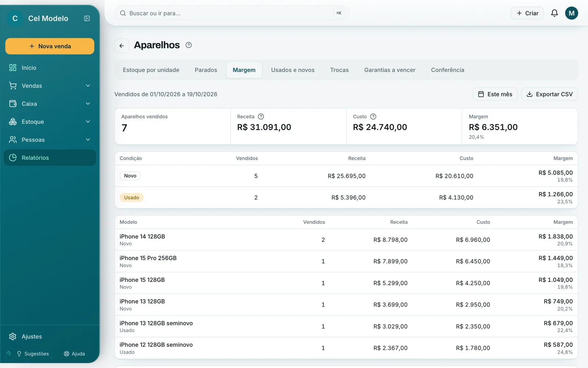
Task: Click the search magnifier icon
Action: tap(123, 13)
